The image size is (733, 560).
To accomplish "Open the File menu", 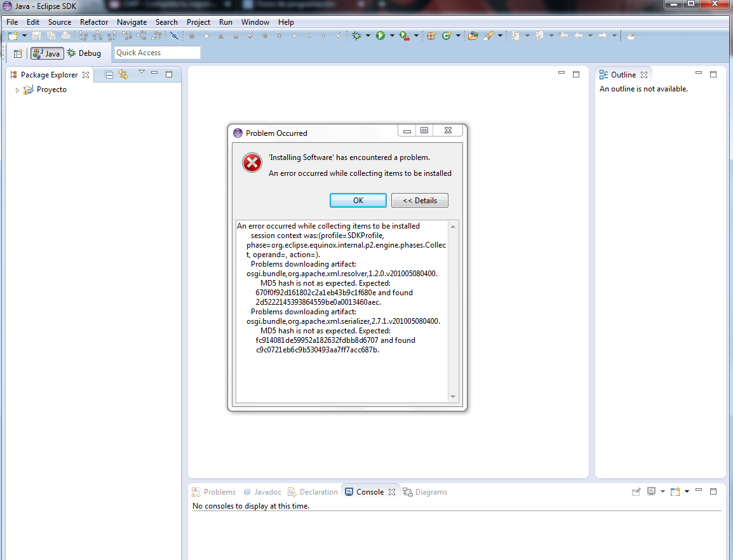I will [x=12, y=22].
